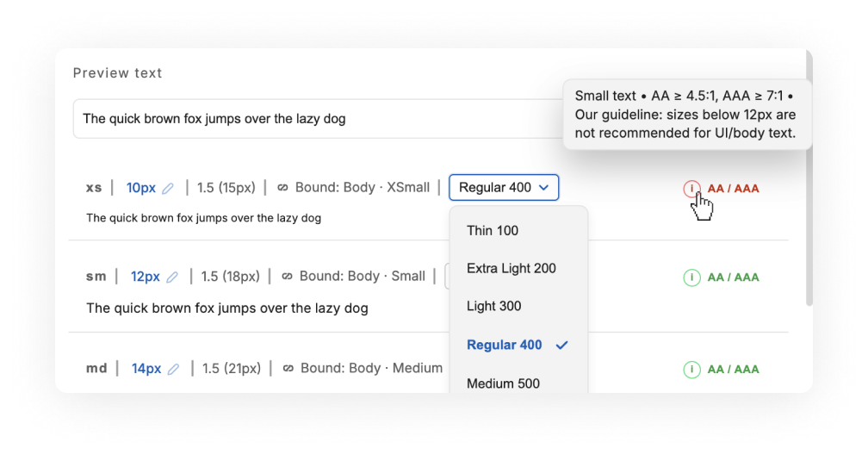Open the Regular 400 font weight dropdown
The height and width of the screenshot is (455, 868).
tap(504, 188)
